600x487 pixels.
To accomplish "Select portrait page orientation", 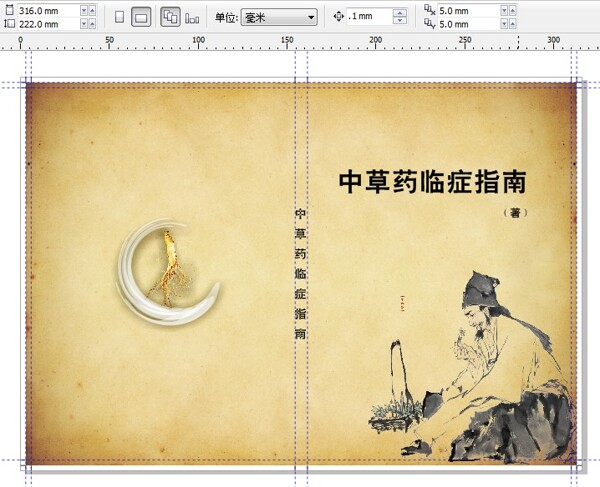I will 119,17.
